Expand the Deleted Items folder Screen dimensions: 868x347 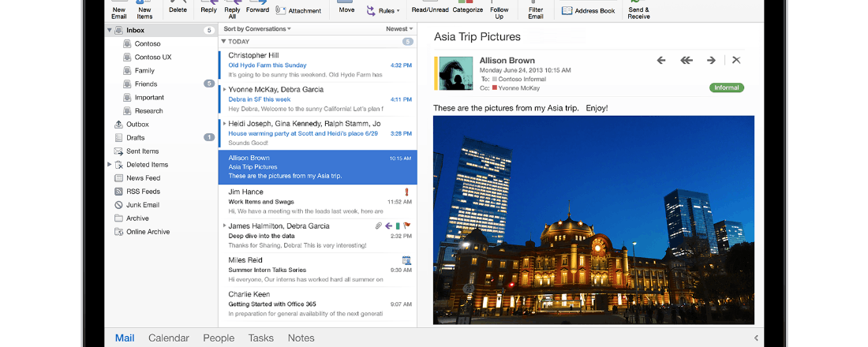click(x=110, y=165)
